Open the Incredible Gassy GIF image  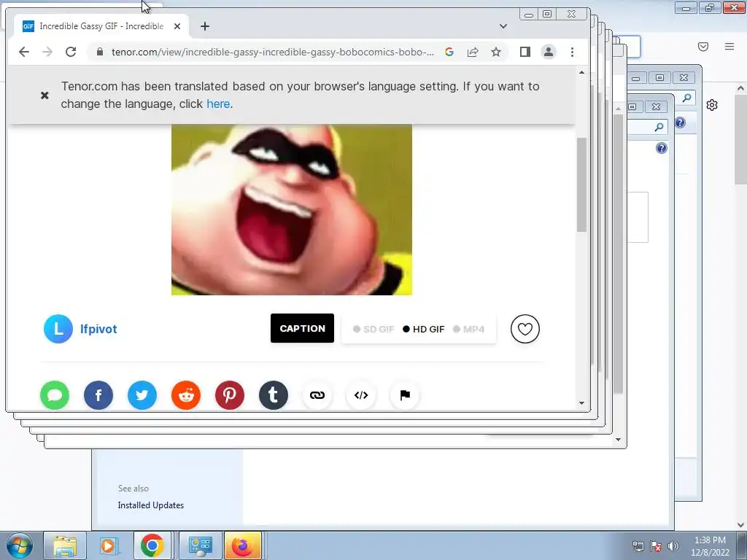tap(292, 209)
